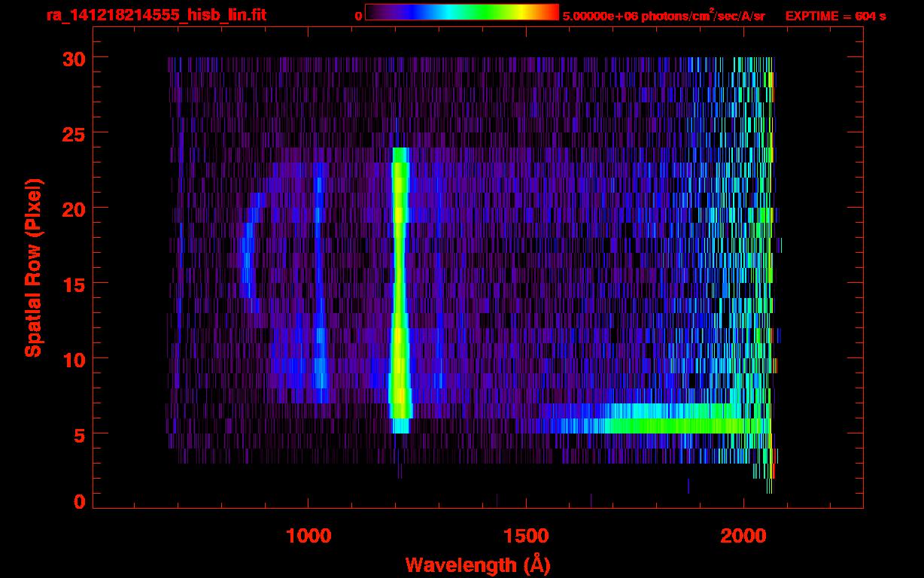
Task: Click the 5.00000e+06 photons/cm²/sec/A/sr label
Action: 664,15
